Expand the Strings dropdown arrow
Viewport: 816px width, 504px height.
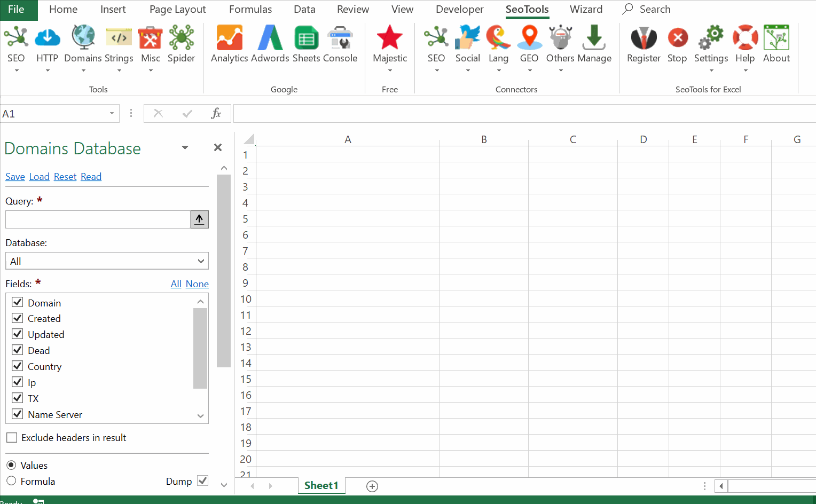coord(119,70)
